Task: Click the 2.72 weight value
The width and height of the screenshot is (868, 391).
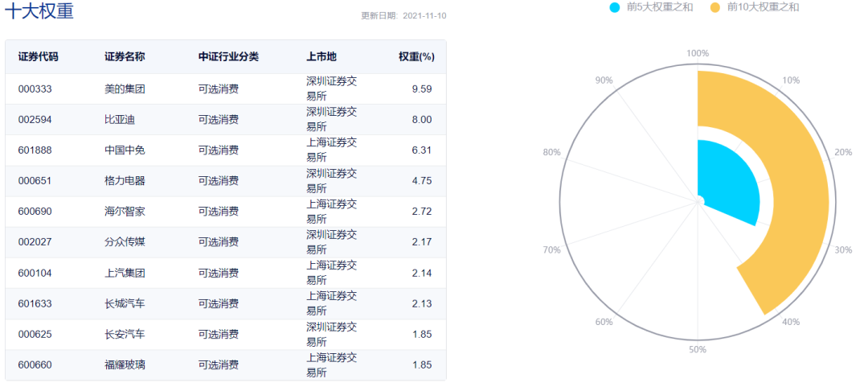Action: click(x=422, y=212)
